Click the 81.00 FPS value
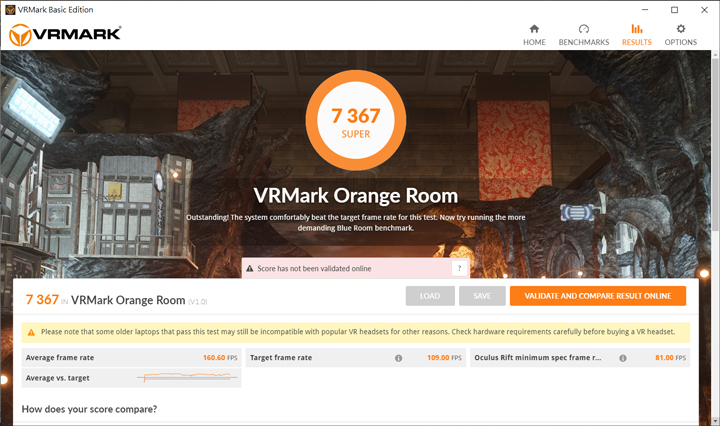Screen dimensions: 720x426 (670, 358)
